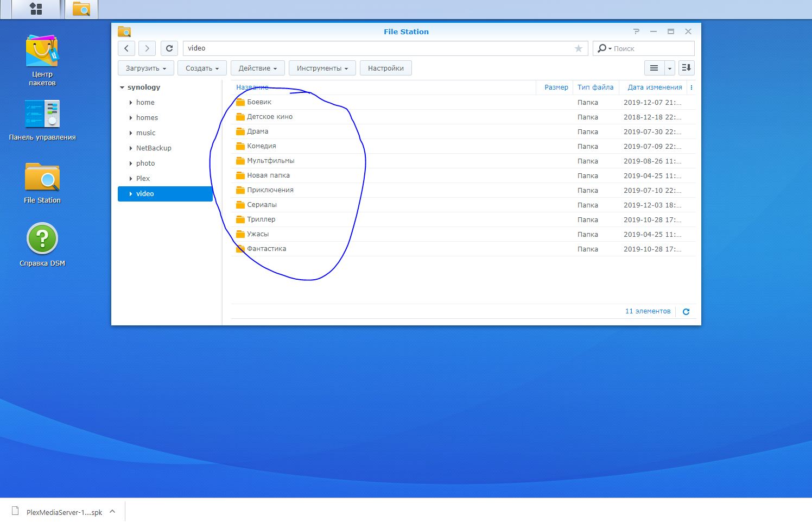
Task: Refresh file list via bottom-right icon
Action: tap(686, 312)
